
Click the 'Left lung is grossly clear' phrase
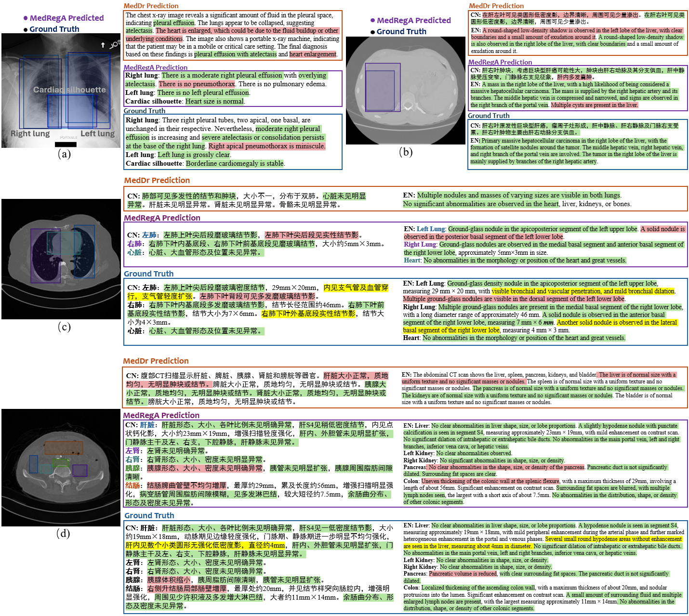pyautogui.click(x=194, y=155)
